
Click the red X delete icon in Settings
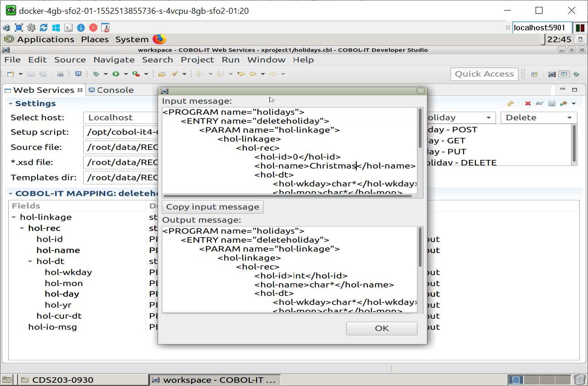pos(528,104)
